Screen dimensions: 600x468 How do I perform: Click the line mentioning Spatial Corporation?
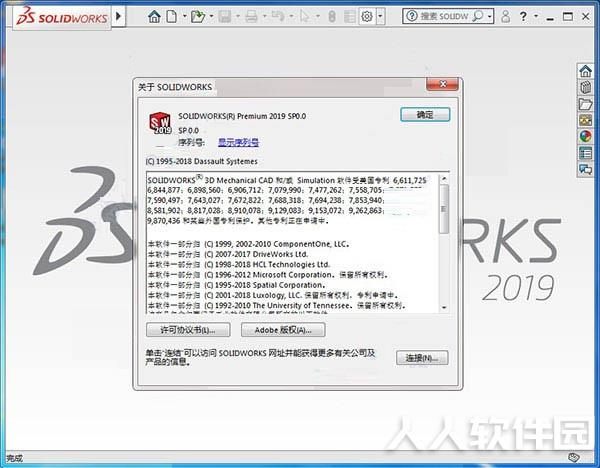coord(236,285)
